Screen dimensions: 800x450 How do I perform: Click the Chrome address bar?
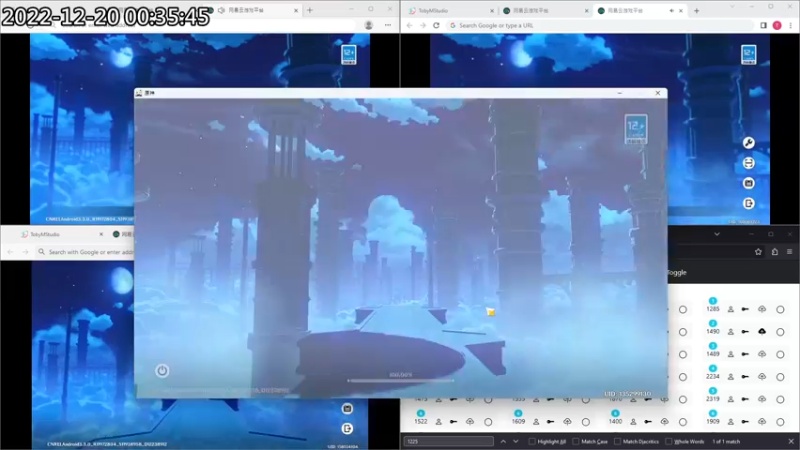(x=599, y=25)
